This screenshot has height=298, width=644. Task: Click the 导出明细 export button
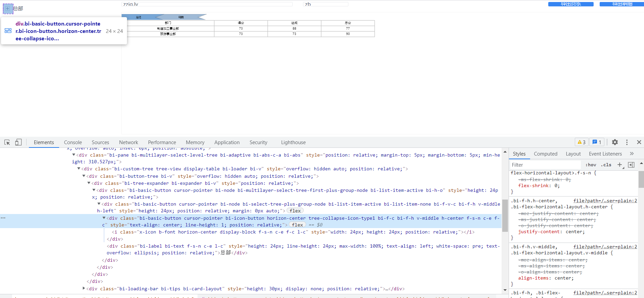(x=622, y=4)
